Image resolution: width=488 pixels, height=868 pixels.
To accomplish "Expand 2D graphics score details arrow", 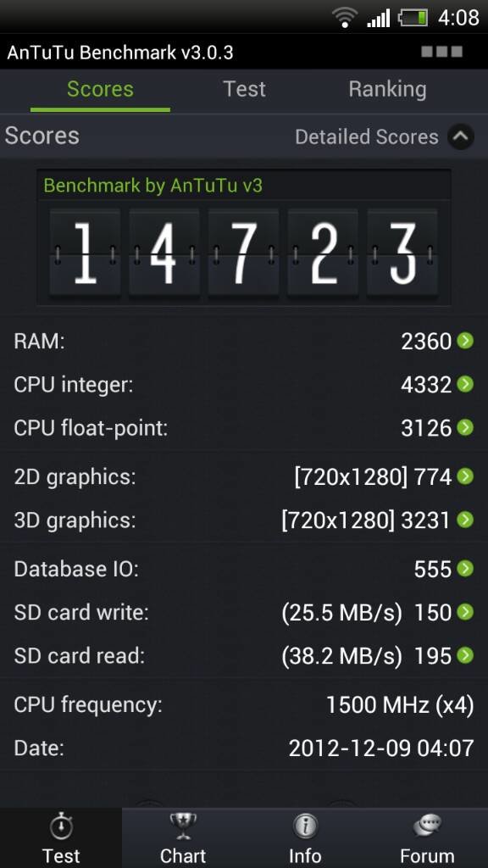I will tap(465, 476).
